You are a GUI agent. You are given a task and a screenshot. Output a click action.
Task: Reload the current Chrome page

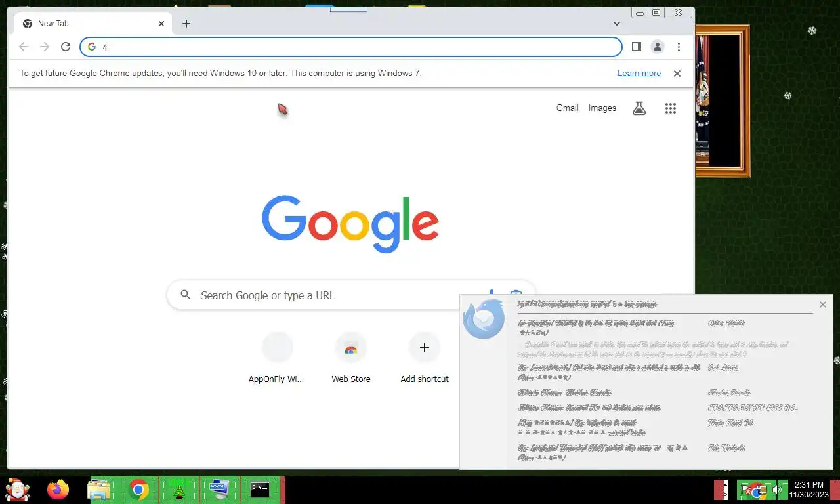pyautogui.click(x=66, y=47)
